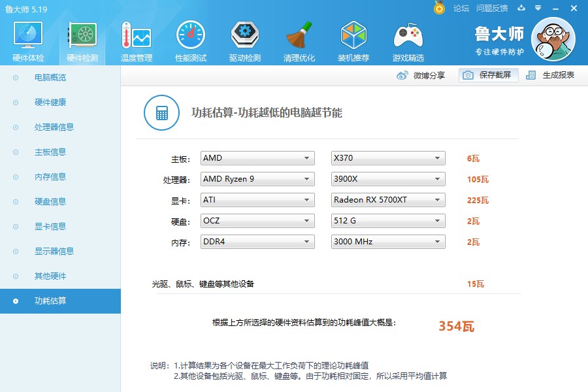Click the 功耗估算-功耗越低的电脑越节能 heading
The image size is (588, 392).
(x=267, y=112)
